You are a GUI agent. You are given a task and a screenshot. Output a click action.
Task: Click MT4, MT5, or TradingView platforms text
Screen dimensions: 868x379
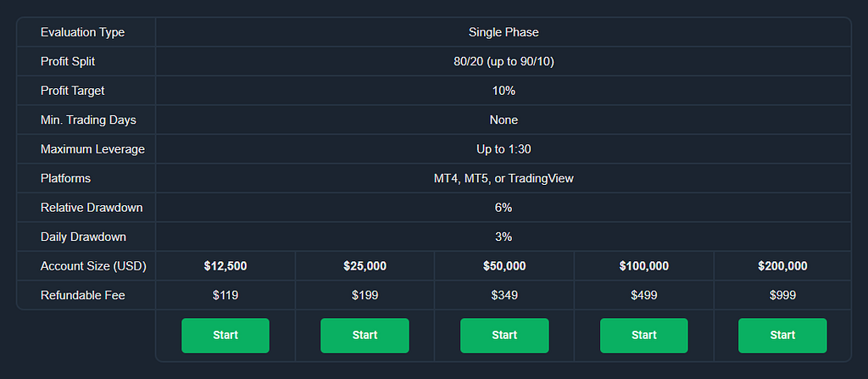click(x=504, y=178)
